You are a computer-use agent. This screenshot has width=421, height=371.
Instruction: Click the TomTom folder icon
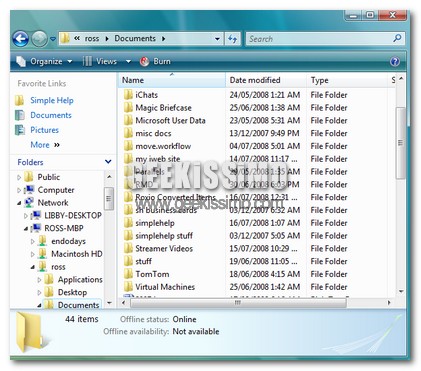pyautogui.click(x=128, y=274)
